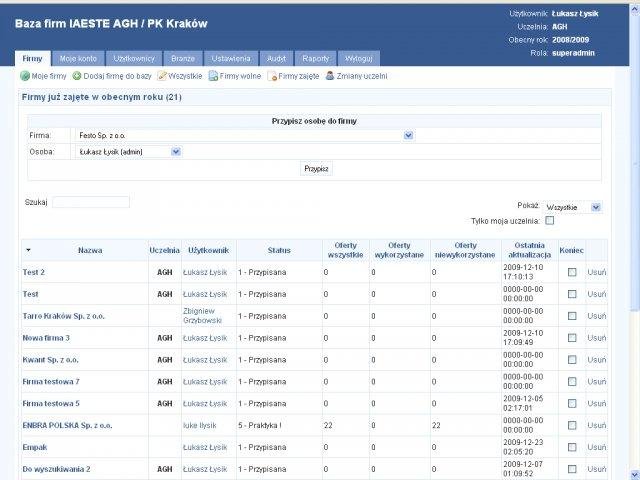Click Usuń for the Empak row

pyautogui.click(x=597, y=447)
